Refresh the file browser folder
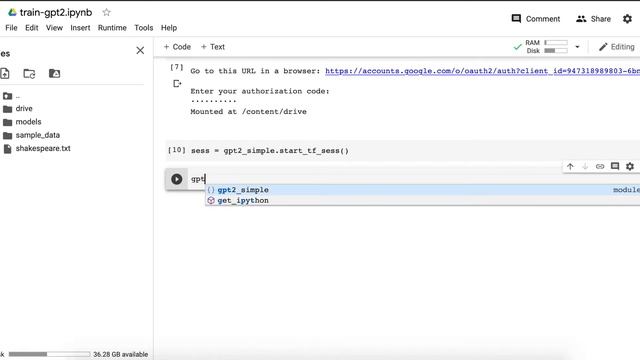 point(29,73)
